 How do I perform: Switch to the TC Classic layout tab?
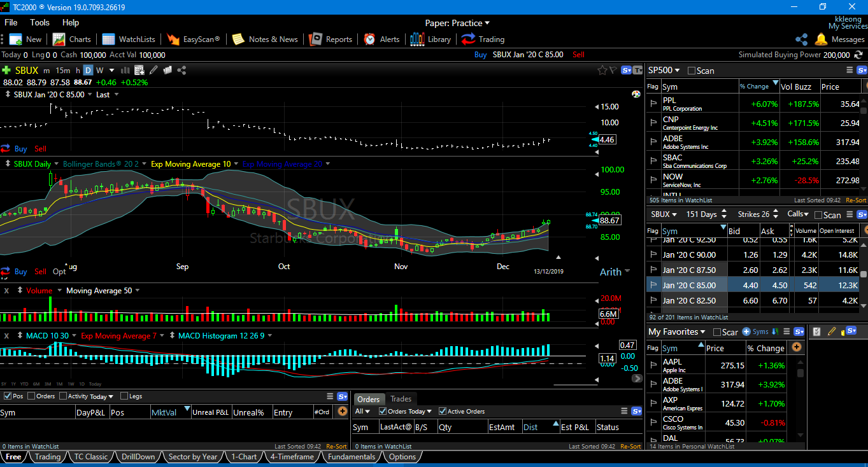[91, 457]
